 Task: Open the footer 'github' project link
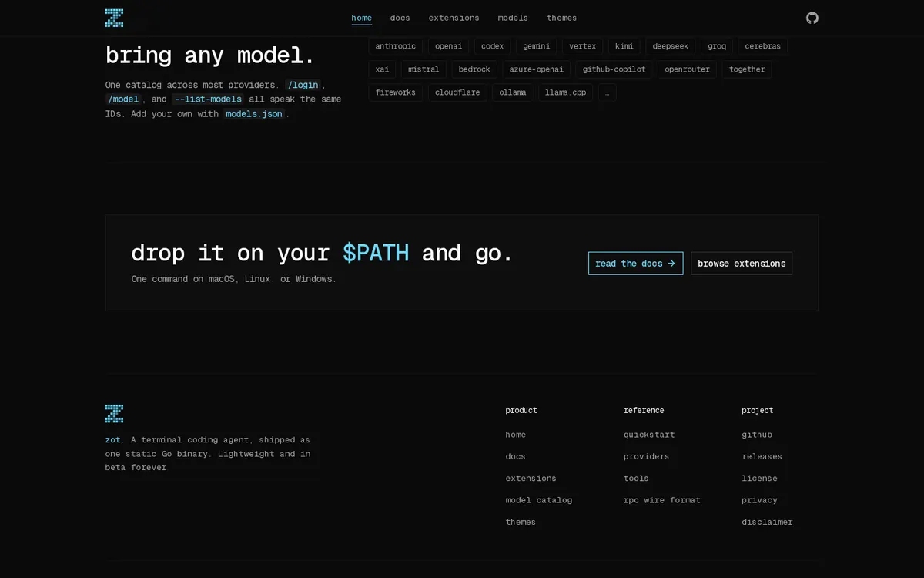pos(757,435)
